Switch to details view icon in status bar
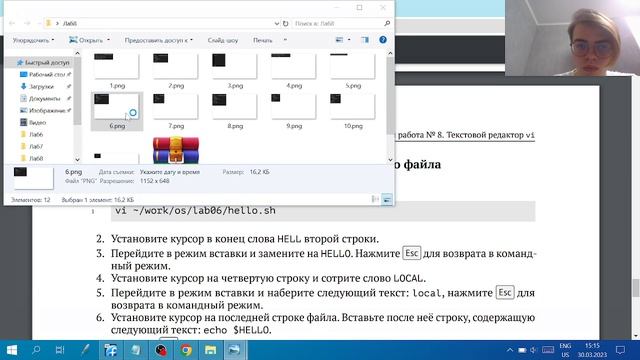640x360 pixels. [x=376, y=199]
